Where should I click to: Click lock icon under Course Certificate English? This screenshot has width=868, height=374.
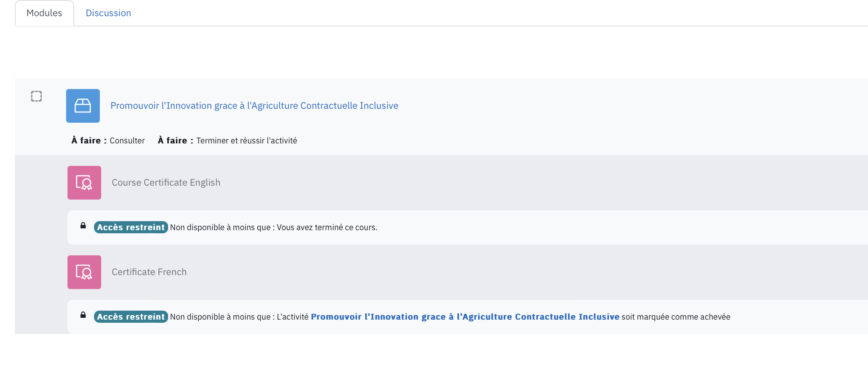[83, 226]
